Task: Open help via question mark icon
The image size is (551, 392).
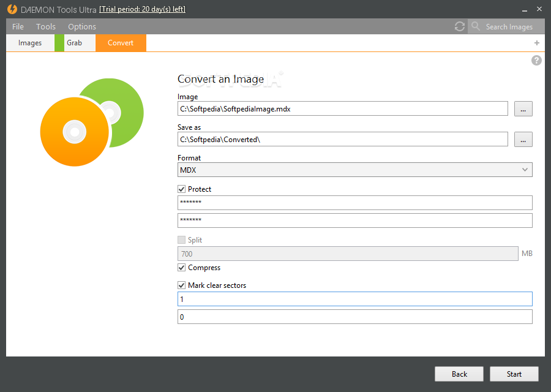Action: click(536, 61)
